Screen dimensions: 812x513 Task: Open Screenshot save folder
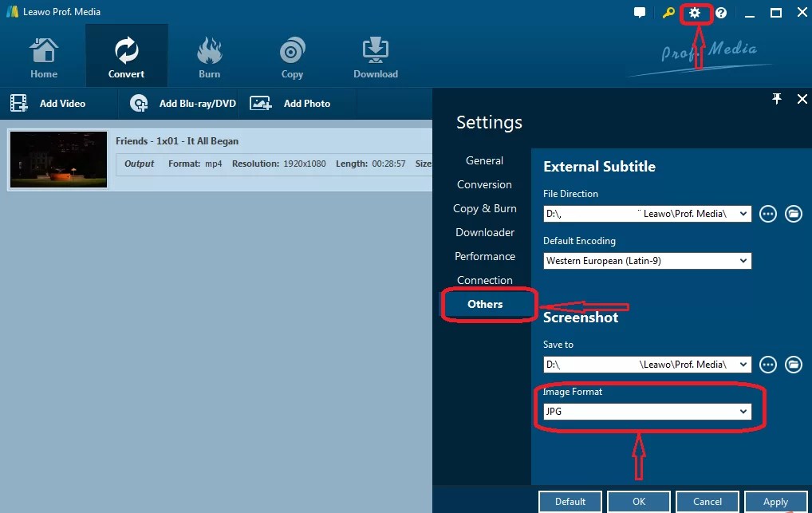[793, 365]
